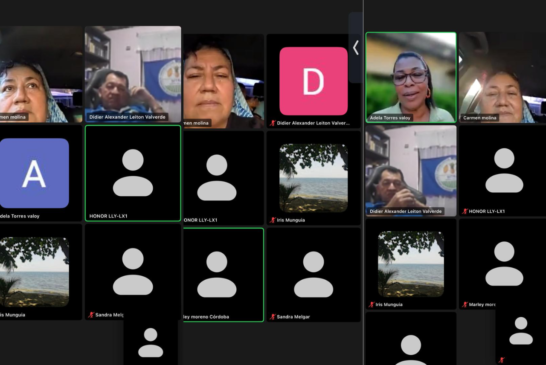Select Didier's video tile in the right gallery
546x365 pixels.
(x=411, y=171)
